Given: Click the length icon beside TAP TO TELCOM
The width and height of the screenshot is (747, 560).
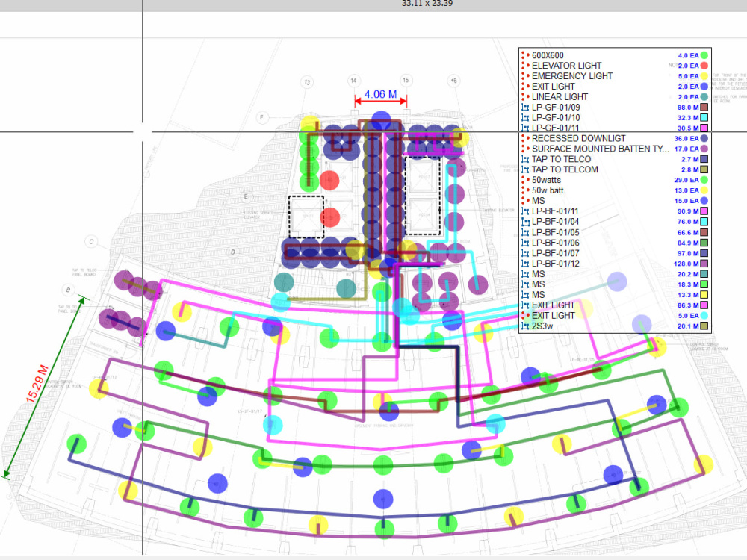Looking at the screenshot, I should coord(525,169).
